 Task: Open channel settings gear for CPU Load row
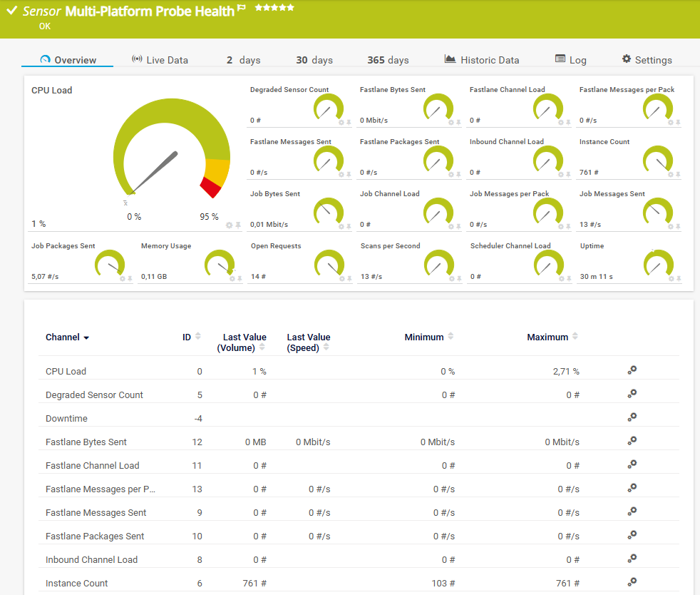point(632,370)
